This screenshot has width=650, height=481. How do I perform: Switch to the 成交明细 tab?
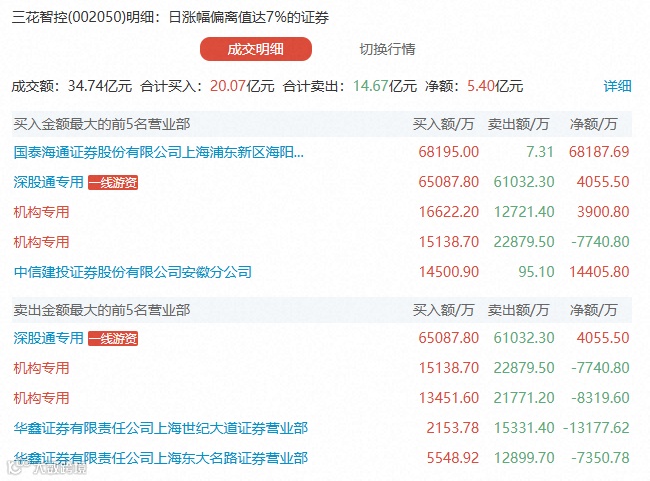[255, 49]
